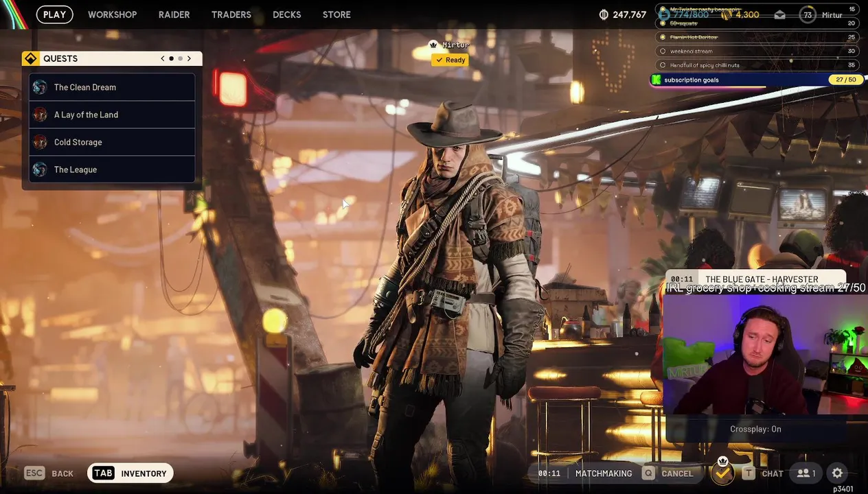Click the Q key icon beside Cancel
This screenshot has height=494, width=868.
point(648,473)
